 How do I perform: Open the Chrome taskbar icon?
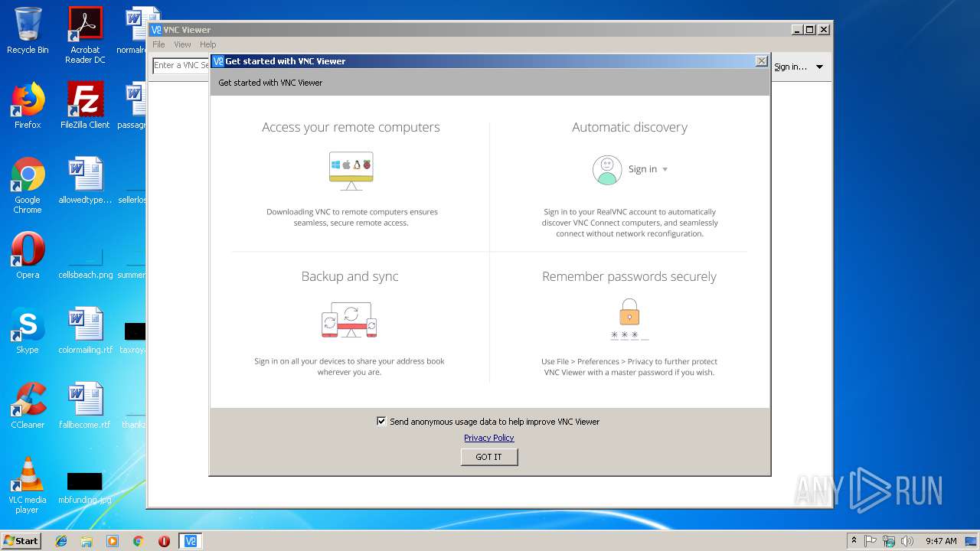pyautogui.click(x=139, y=541)
